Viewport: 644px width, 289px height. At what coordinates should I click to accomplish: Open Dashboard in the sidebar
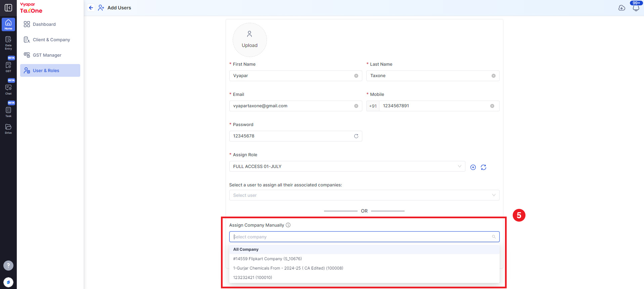point(50,24)
